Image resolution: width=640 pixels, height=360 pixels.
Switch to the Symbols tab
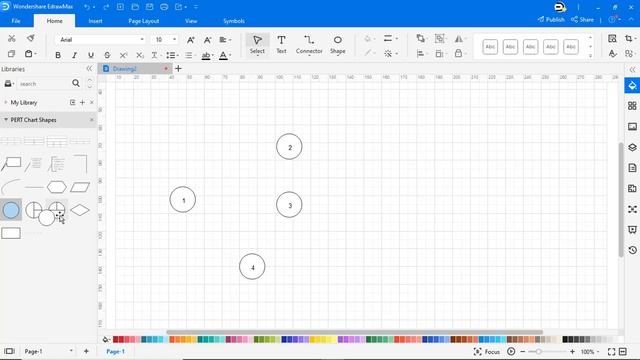234,21
